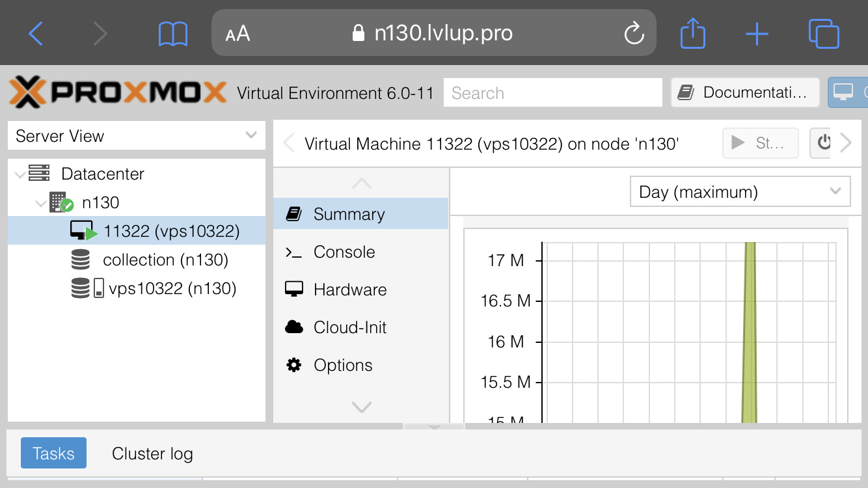The height and width of the screenshot is (488, 868).
Task: Click the Start VM button
Action: click(x=760, y=142)
